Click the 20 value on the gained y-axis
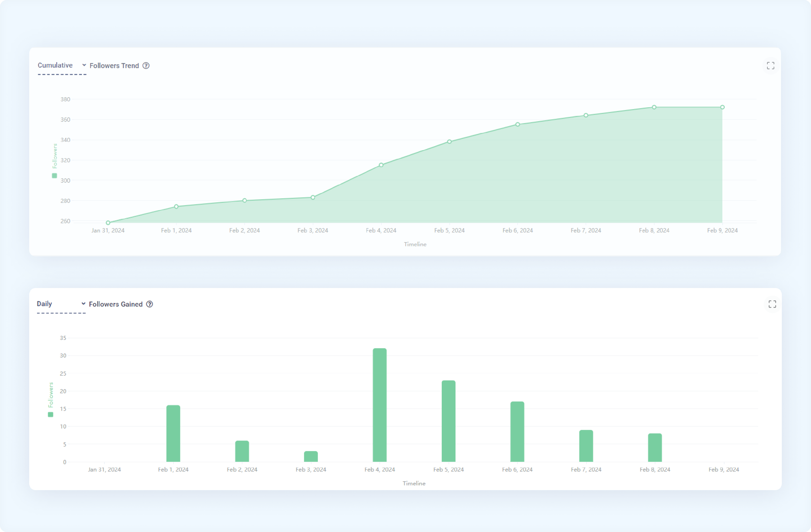 pos(63,391)
